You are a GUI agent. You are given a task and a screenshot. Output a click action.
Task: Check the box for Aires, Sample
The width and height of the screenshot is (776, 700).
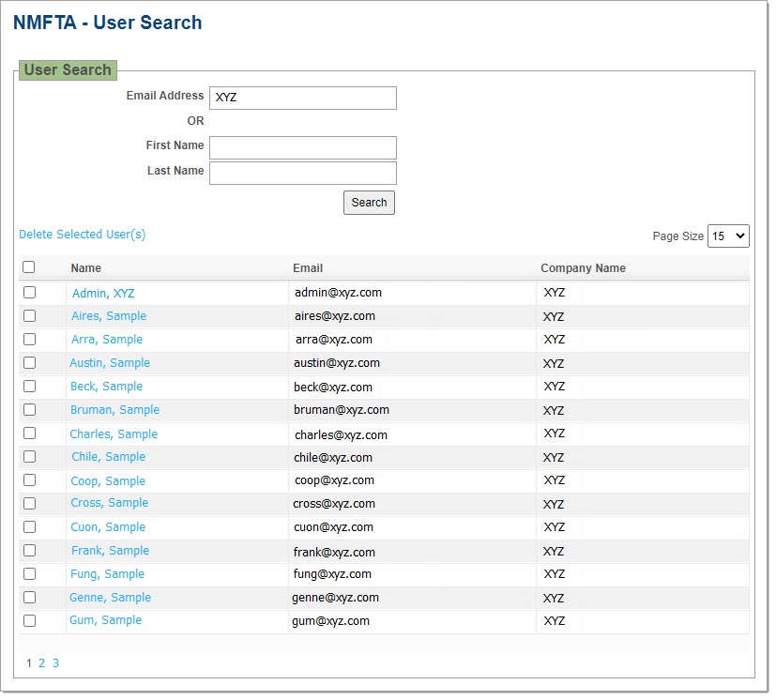coord(30,316)
